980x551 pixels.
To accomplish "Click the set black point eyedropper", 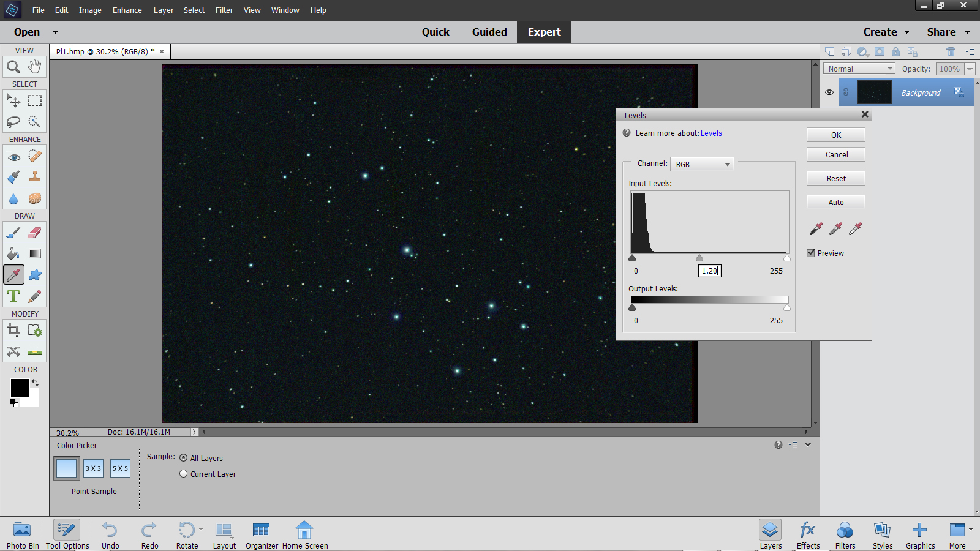I will 816,229.
